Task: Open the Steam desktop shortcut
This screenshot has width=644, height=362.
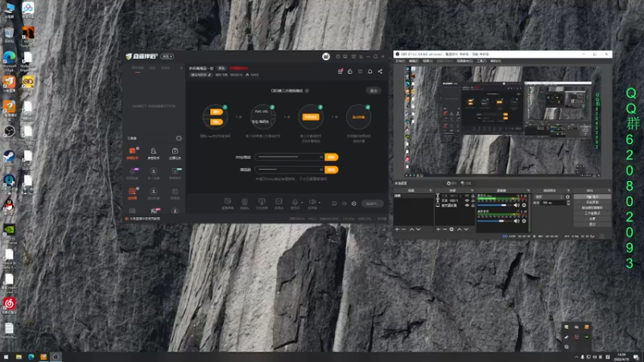Action: (x=9, y=156)
